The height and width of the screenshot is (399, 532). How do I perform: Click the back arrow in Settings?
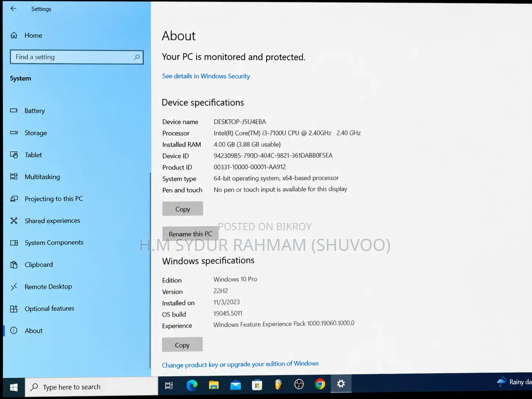click(14, 8)
